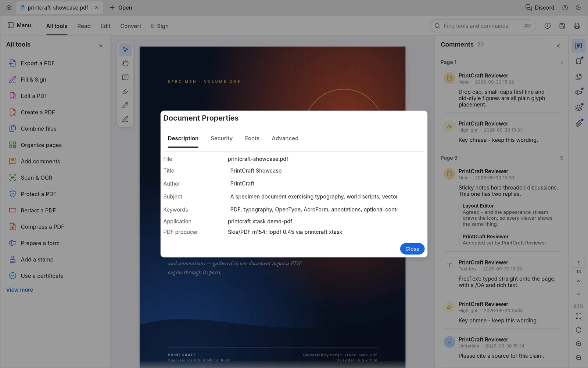Rotate the page with the rotate icon
The height and width of the screenshot is (368, 588).
pyautogui.click(x=578, y=330)
